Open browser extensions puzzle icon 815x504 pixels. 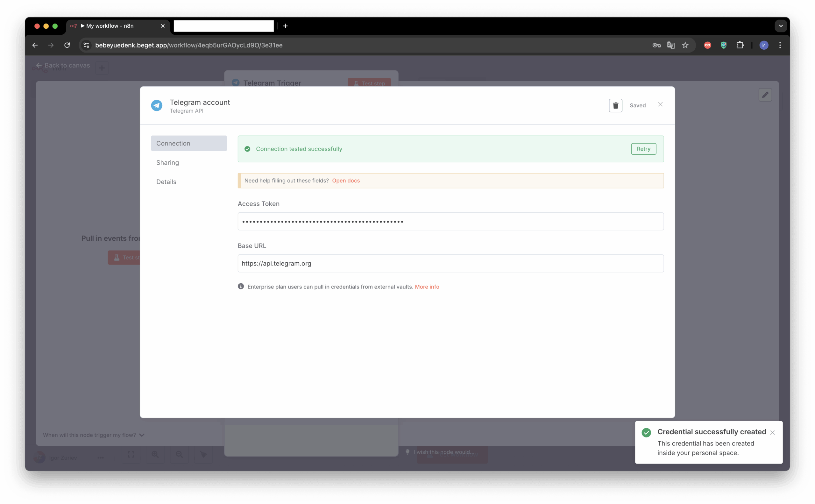tap(740, 45)
